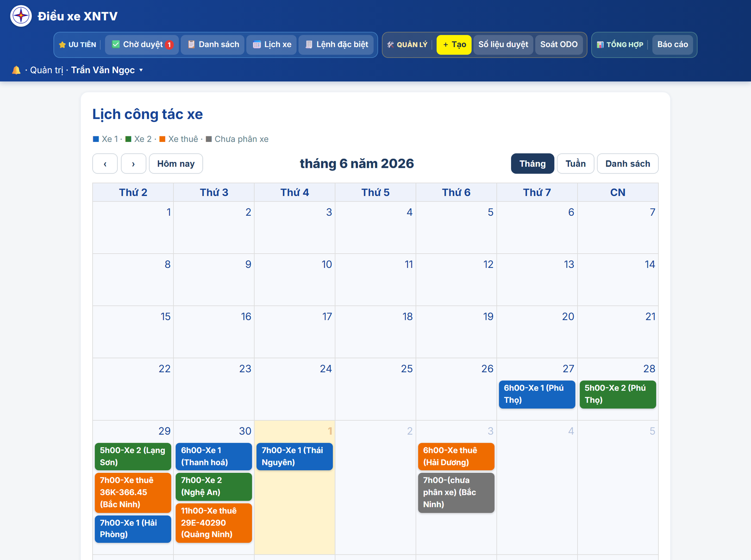Image resolution: width=751 pixels, height=560 pixels.
Task: Open 7h00-Xe 1 (Hải Phòng) event
Action: 133,529
